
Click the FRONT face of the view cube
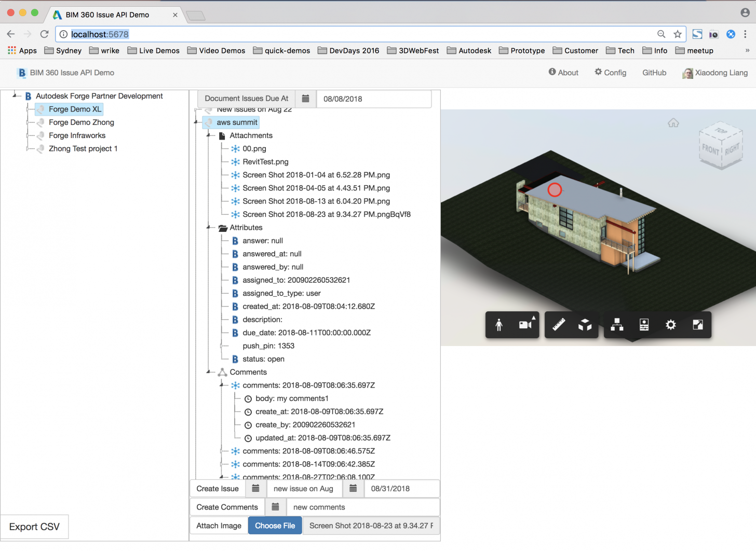coord(711,150)
